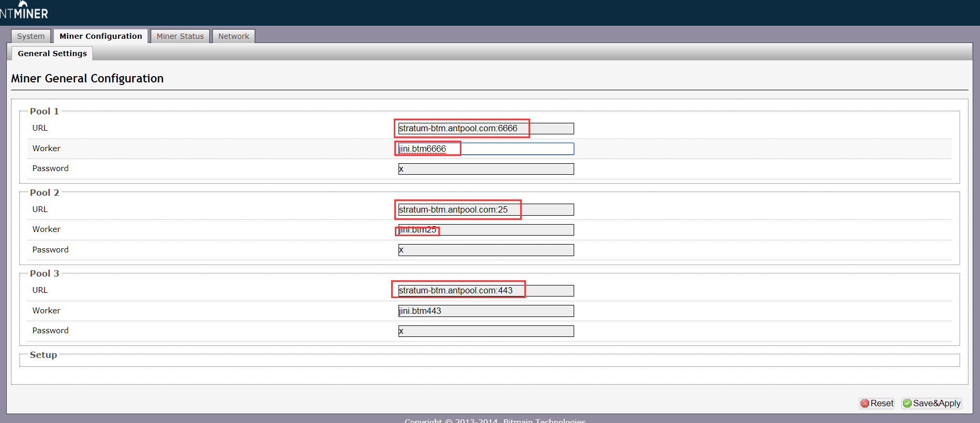980x423 pixels.
Task: Select the General Settings sub-tab
Action: click(52, 54)
